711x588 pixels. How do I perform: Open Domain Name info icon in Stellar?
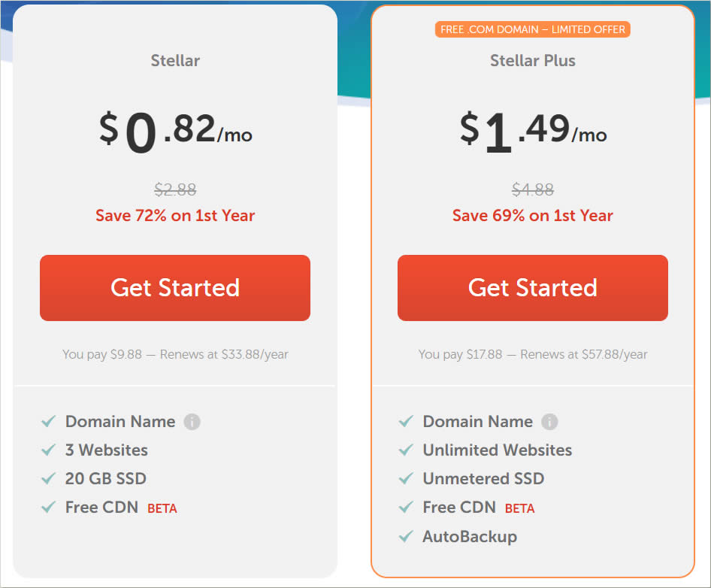click(x=192, y=422)
